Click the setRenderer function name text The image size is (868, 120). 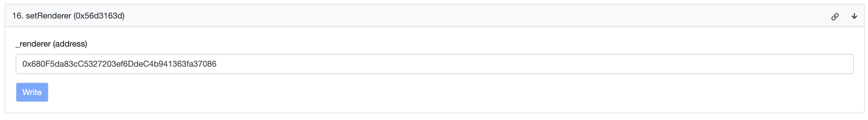click(48, 16)
